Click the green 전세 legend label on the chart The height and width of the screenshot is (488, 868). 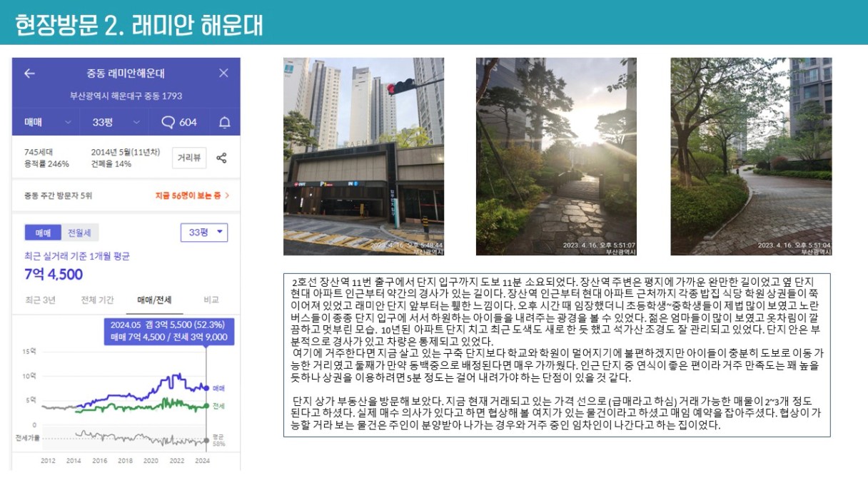pyautogui.click(x=218, y=406)
